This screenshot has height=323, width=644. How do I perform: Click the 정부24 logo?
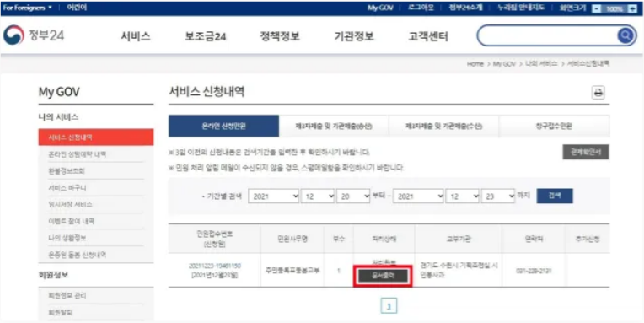[x=34, y=35]
